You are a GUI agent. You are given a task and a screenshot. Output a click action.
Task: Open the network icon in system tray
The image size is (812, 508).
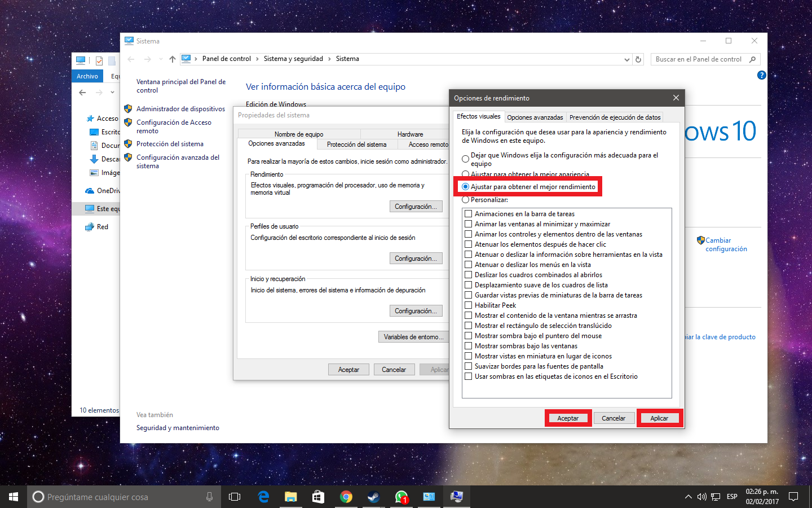click(716, 497)
